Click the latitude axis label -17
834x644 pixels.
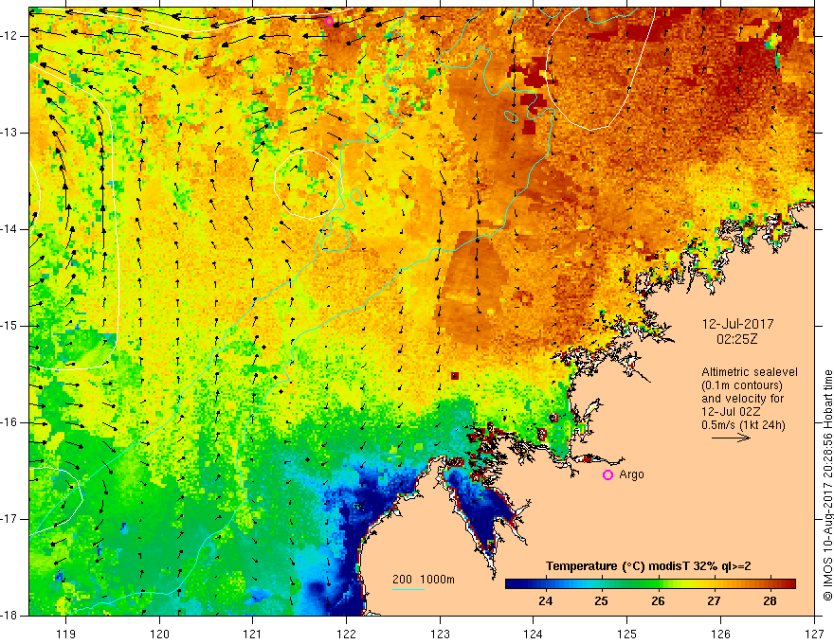coord(10,519)
